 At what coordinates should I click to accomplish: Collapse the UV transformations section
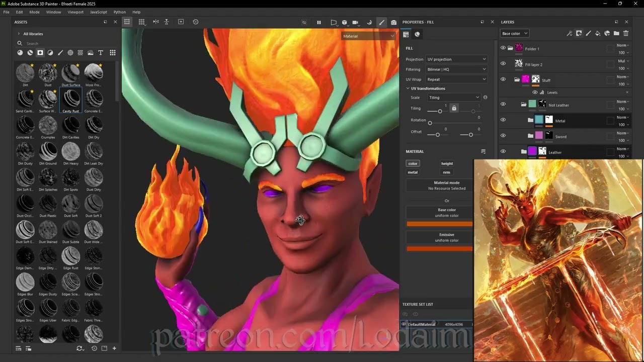click(408, 88)
